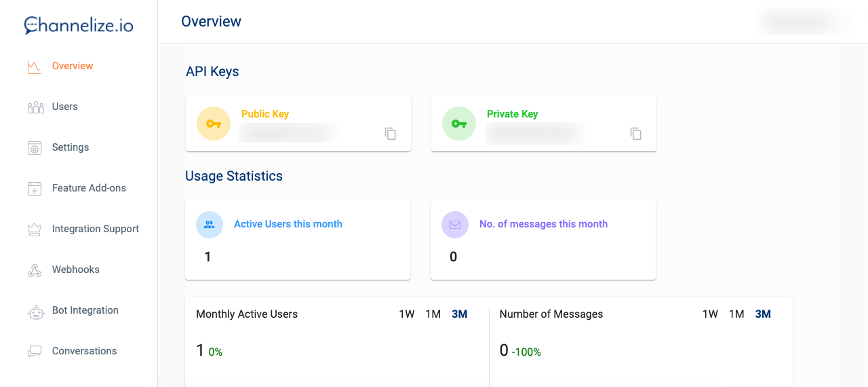Select 3M range for Monthly Active Users
This screenshot has width=868, height=387.
click(x=460, y=314)
